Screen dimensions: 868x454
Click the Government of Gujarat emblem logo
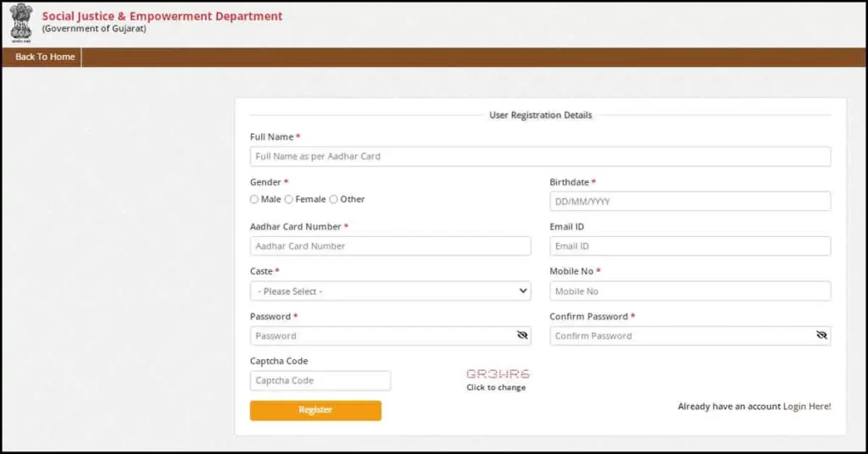(x=20, y=22)
